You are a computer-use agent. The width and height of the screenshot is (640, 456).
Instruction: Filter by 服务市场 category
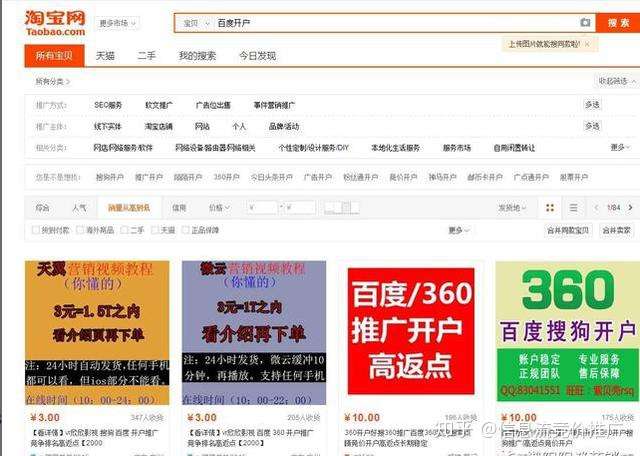point(457,148)
